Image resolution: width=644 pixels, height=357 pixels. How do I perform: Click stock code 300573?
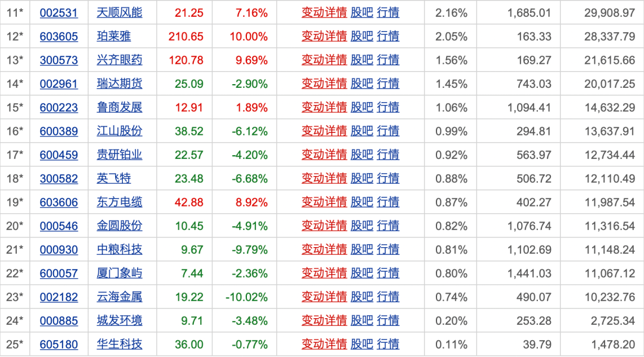click(x=58, y=60)
